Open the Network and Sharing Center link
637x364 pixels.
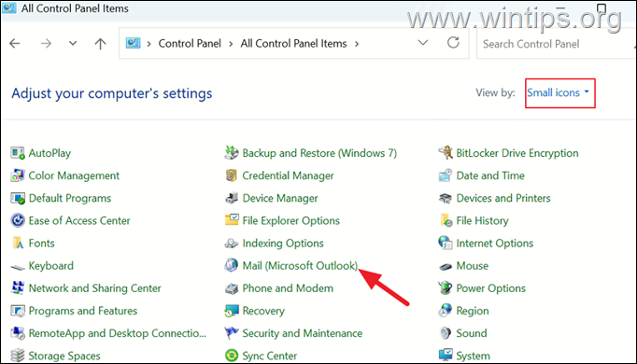(x=94, y=288)
